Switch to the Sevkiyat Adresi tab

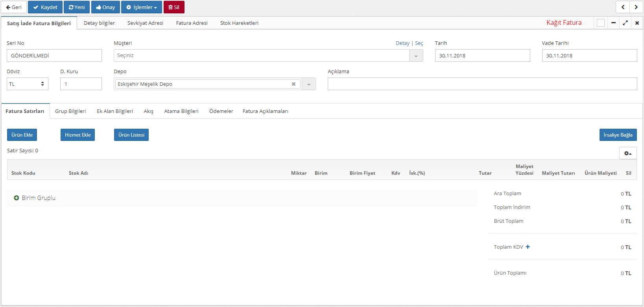145,23
